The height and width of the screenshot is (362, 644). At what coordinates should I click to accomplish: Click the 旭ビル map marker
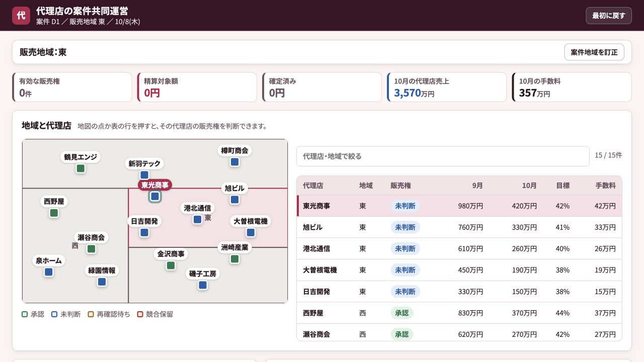pos(234,200)
